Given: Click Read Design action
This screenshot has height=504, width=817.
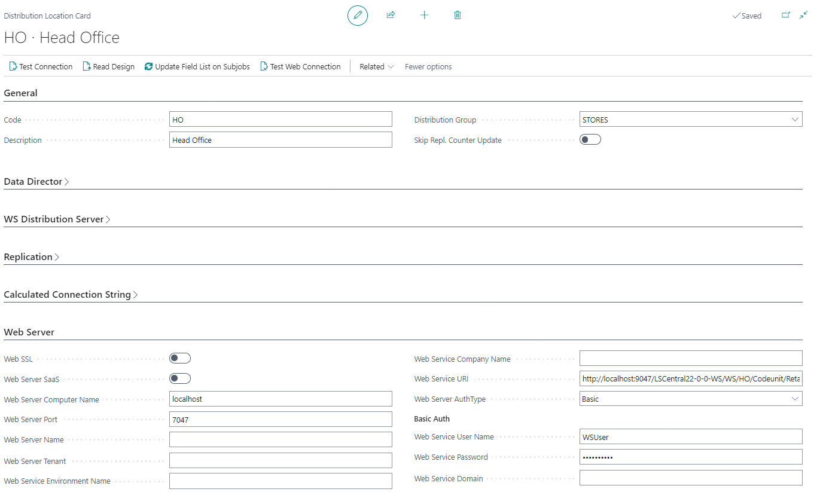Looking at the screenshot, I should pyautogui.click(x=108, y=66).
